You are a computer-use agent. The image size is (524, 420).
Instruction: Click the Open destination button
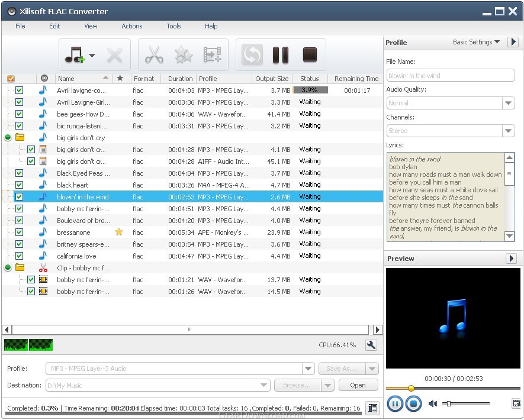pyautogui.click(x=358, y=385)
